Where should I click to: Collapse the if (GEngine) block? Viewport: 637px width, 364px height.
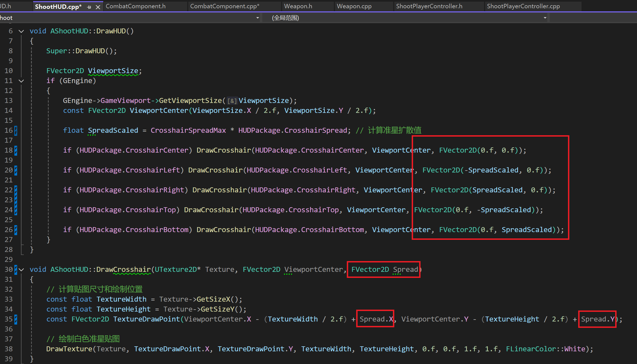21,81
